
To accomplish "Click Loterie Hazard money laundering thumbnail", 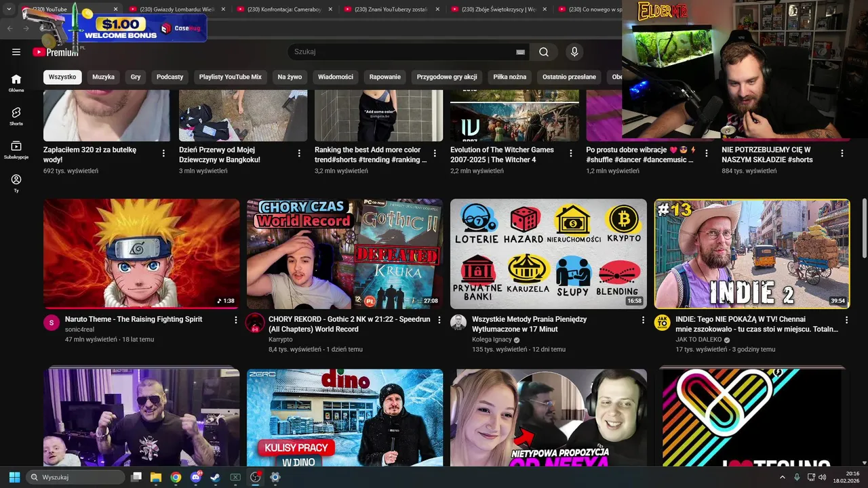I will (x=548, y=253).
